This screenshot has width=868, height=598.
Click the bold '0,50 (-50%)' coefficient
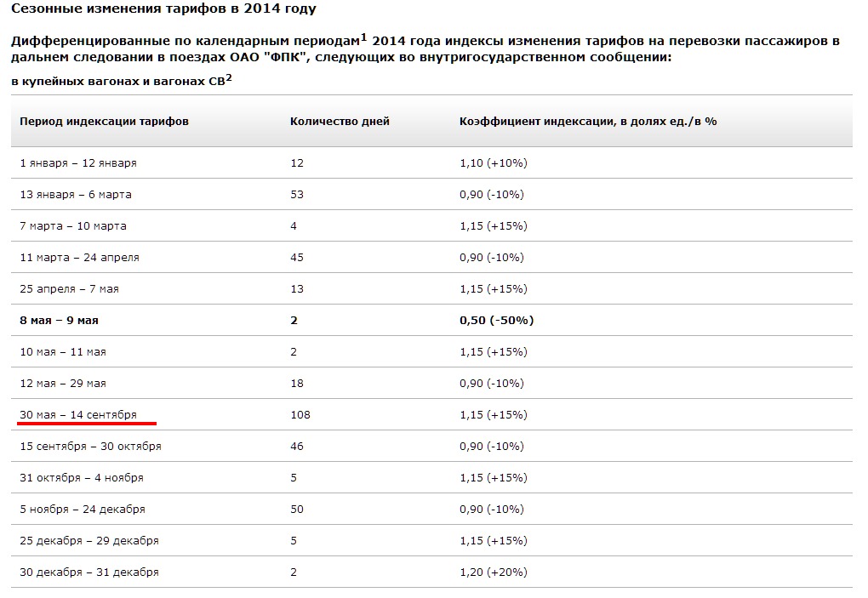(x=496, y=321)
